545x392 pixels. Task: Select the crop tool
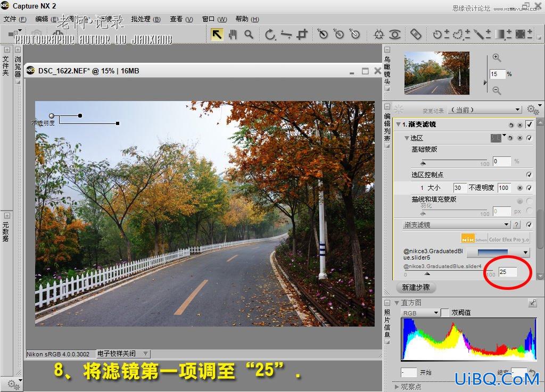(x=302, y=35)
